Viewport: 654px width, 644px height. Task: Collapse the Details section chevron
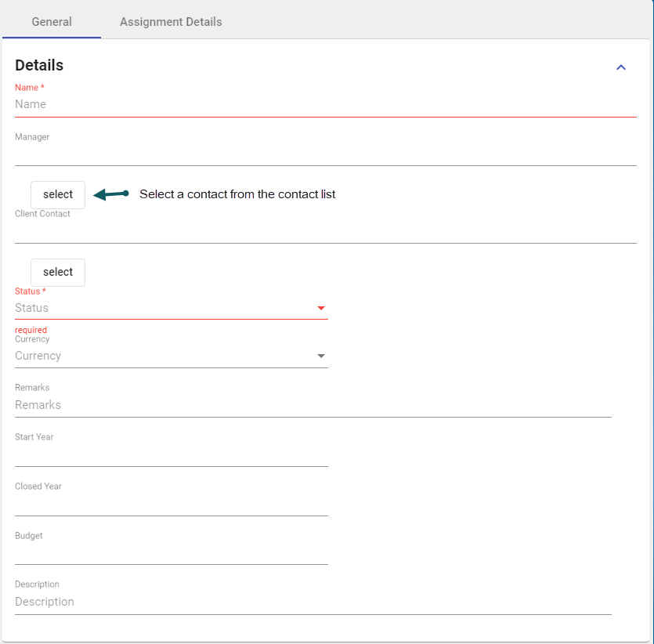pos(621,67)
